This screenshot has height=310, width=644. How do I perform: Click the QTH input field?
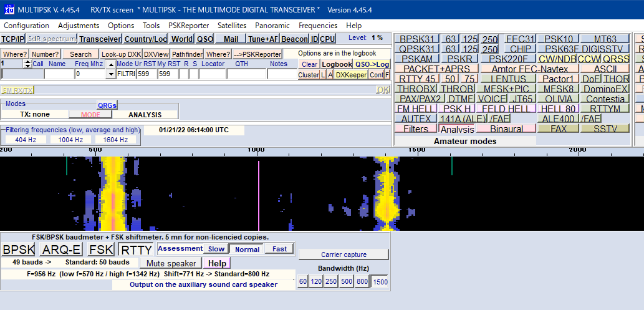pos(246,74)
